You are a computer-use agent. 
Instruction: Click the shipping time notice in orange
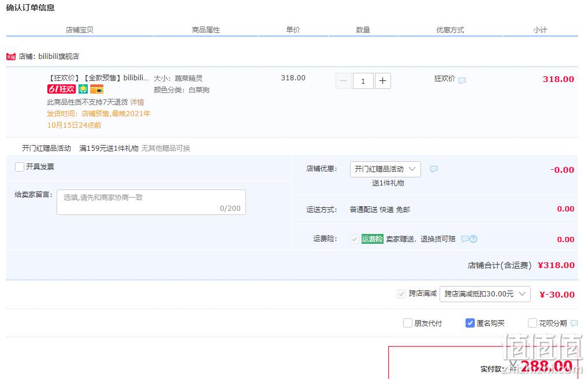99,120
